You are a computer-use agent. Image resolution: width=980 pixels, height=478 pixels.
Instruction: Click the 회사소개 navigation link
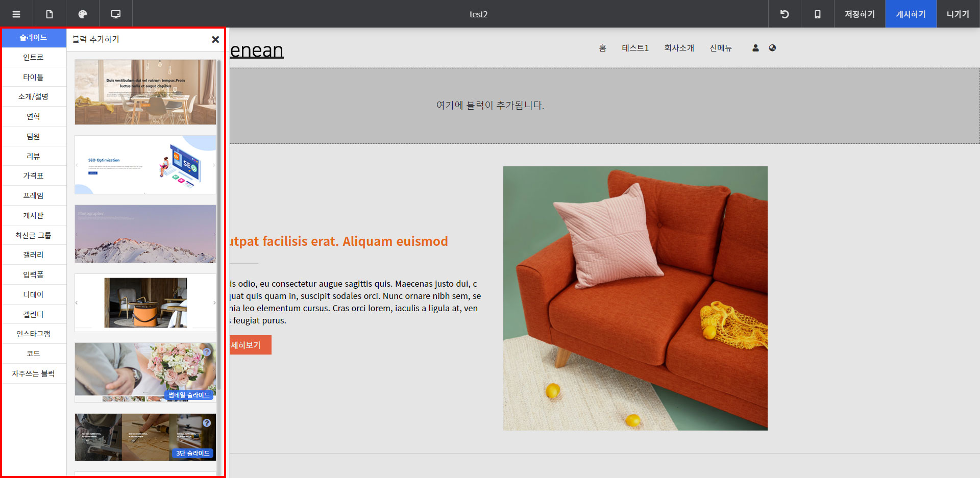coord(679,48)
